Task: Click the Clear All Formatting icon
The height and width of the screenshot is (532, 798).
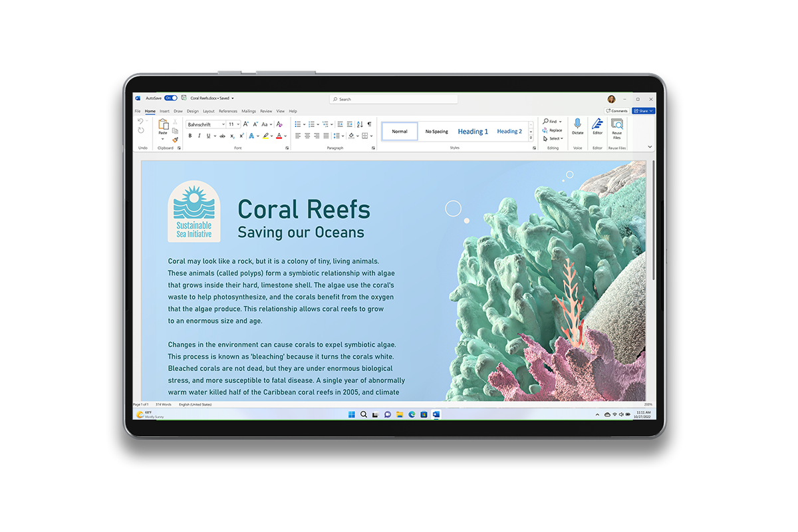Action: pyautogui.click(x=279, y=124)
